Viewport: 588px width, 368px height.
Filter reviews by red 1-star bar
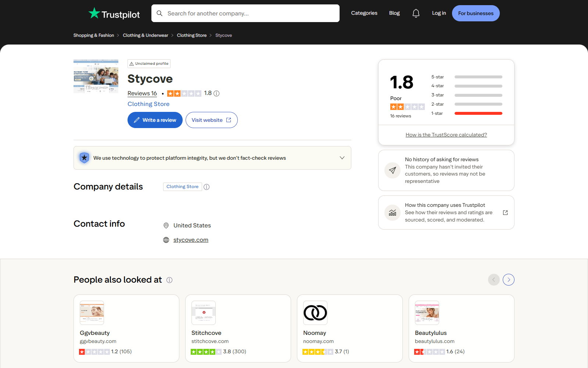coord(478,113)
